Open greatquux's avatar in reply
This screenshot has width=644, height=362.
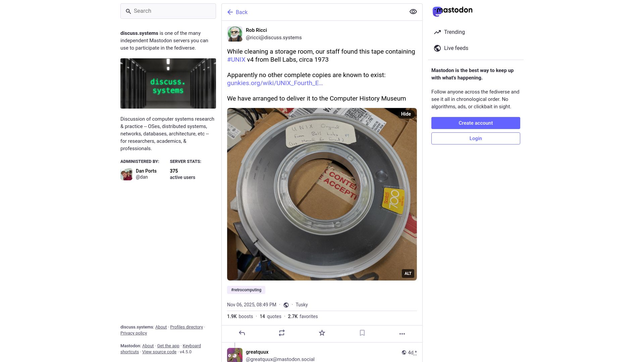pos(235,355)
